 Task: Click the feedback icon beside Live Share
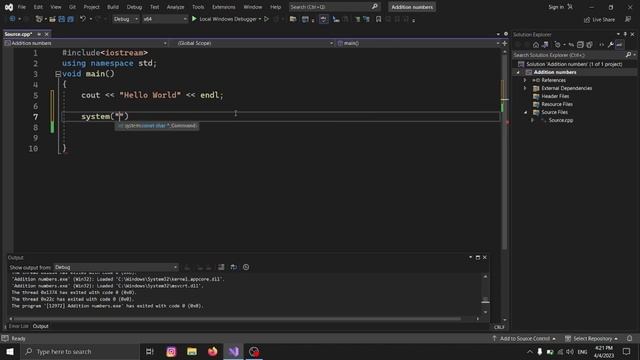(628, 19)
